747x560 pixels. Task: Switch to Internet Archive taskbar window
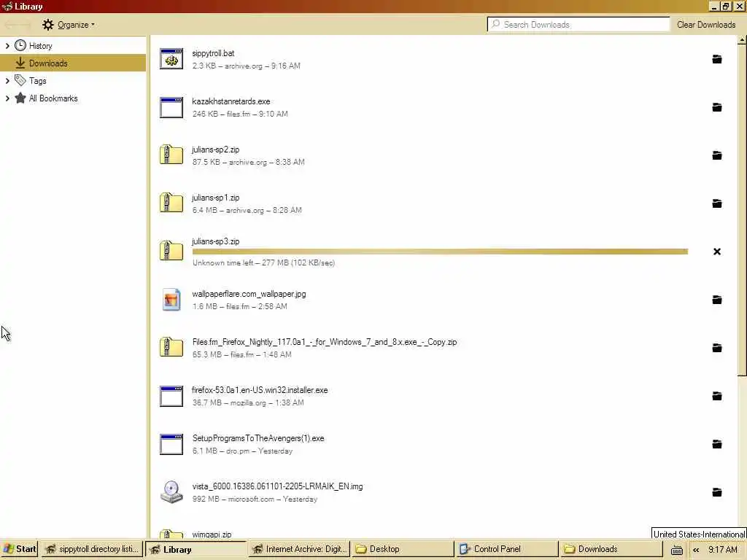tap(299, 549)
